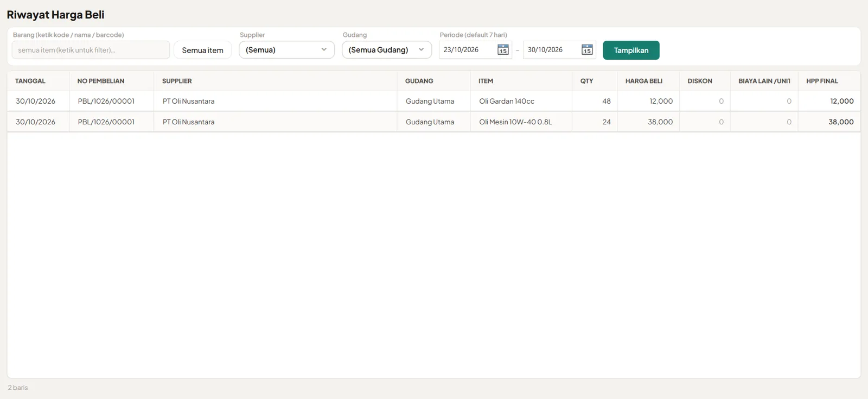The height and width of the screenshot is (399, 868).
Task: Click the Riwayat Harga Beli page title
Action: click(x=55, y=15)
